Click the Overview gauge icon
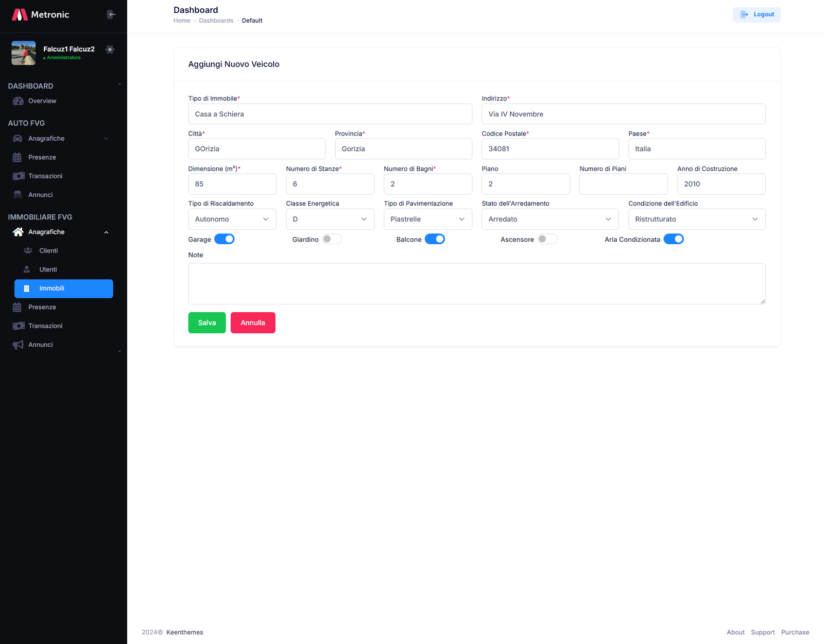 pyautogui.click(x=18, y=101)
